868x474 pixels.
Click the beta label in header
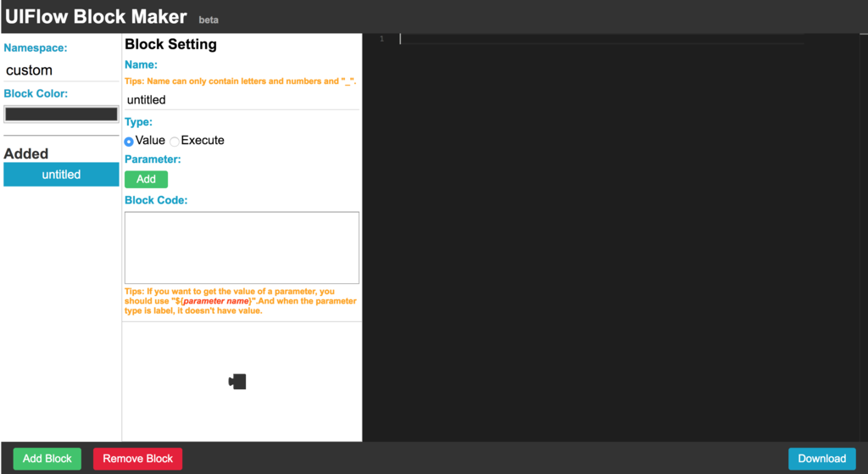tap(209, 20)
